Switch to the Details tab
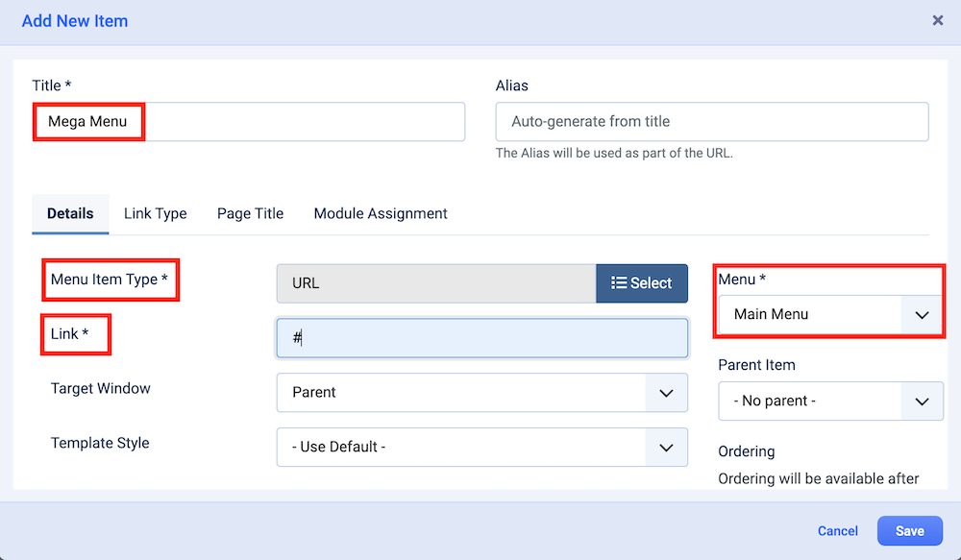This screenshot has height=560, width=961. [70, 213]
